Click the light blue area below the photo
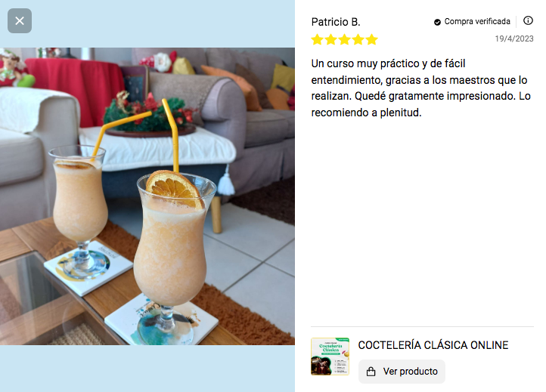The image size is (546, 392). [x=147, y=369]
